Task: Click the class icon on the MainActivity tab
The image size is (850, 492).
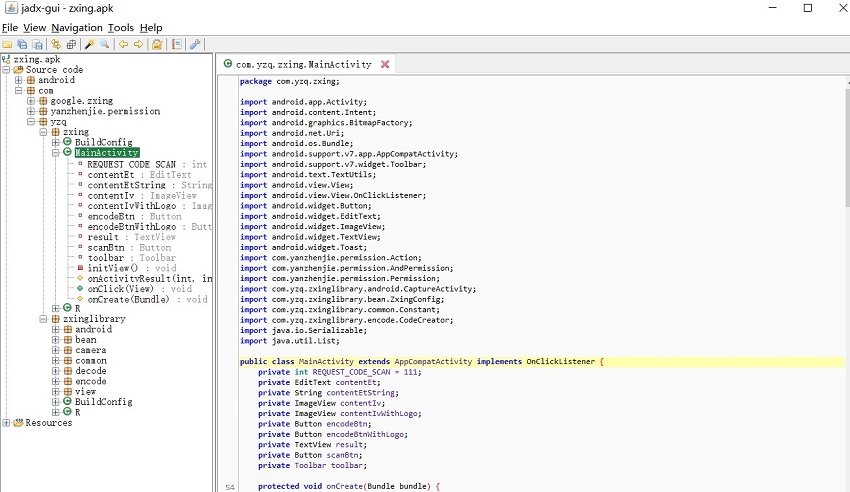Action: coord(228,64)
